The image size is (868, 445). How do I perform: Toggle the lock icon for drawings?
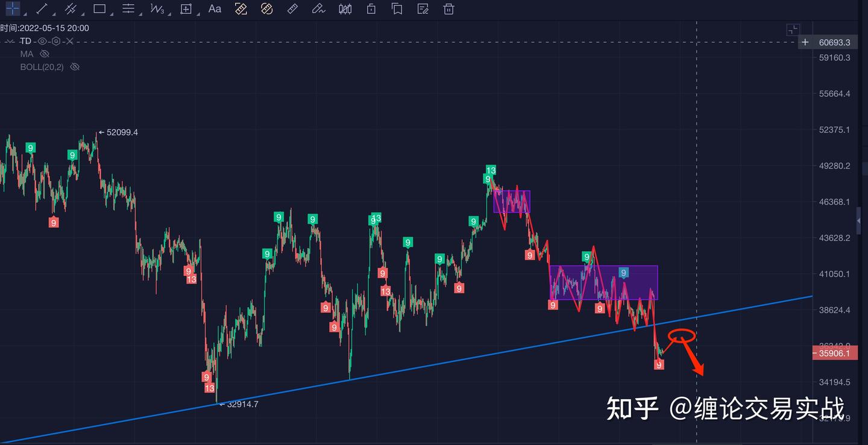[371, 9]
